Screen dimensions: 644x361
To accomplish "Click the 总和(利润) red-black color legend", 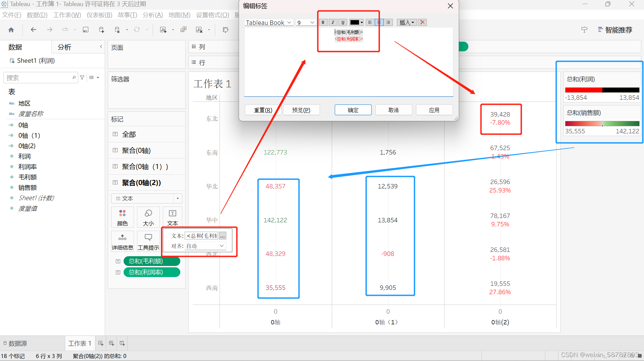I will coord(602,90).
